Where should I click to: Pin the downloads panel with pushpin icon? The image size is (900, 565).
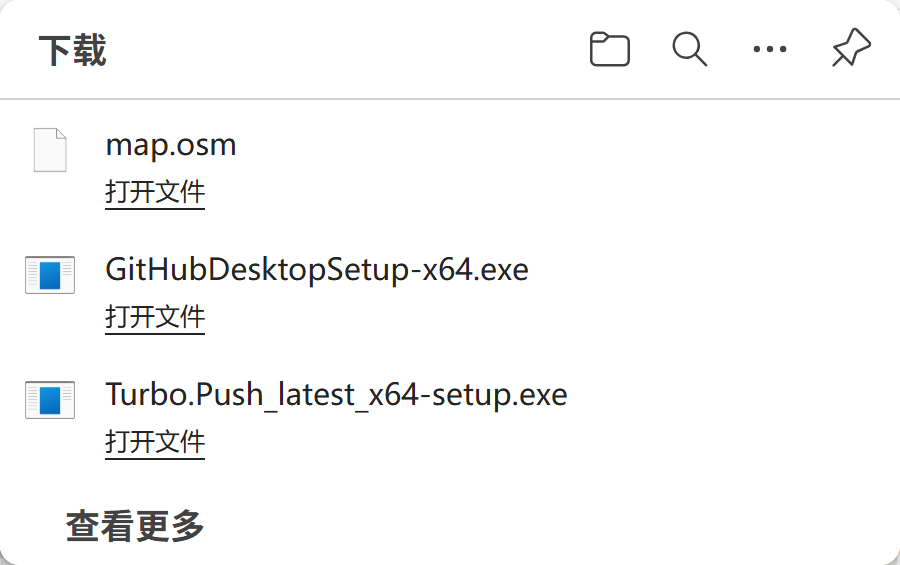point(851,49)
